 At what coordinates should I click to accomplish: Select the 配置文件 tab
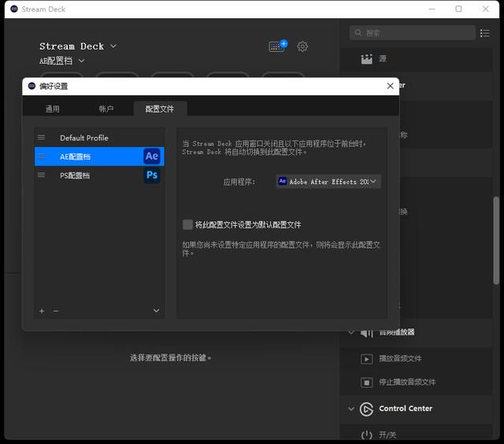click(160, 109)
